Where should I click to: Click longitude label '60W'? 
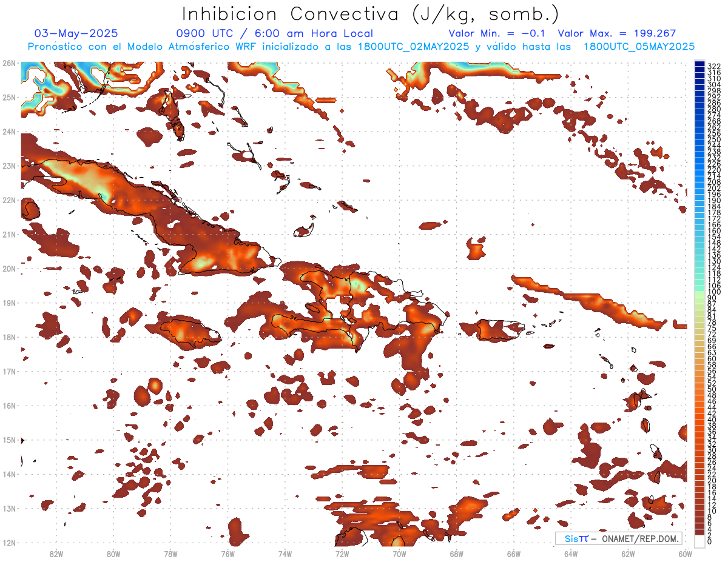click(684, 554)
